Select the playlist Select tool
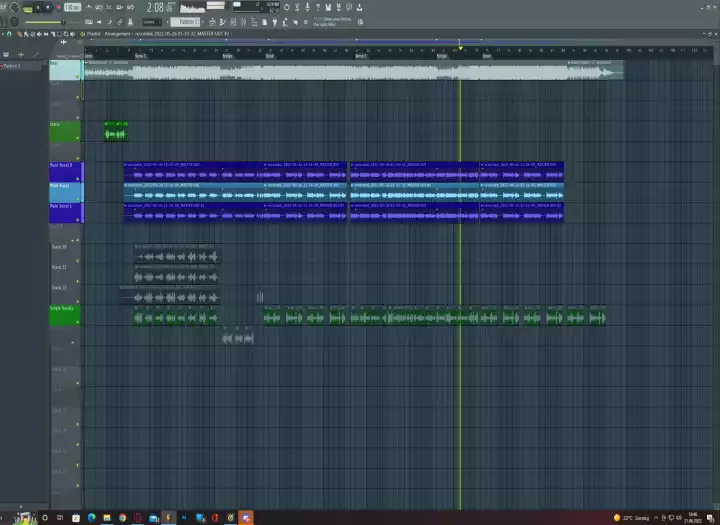The image size is (720, 525). [x=59, y=34]
